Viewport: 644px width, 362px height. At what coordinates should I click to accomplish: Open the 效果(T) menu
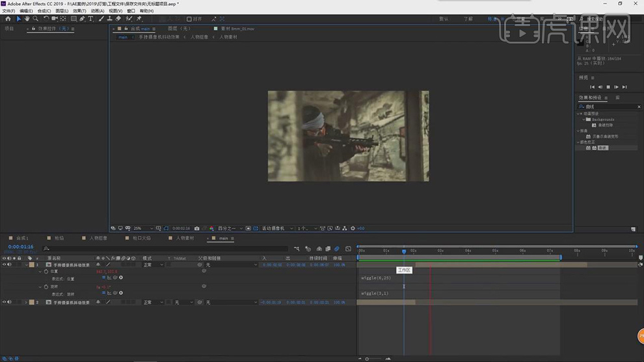click(x=79, y=11)
